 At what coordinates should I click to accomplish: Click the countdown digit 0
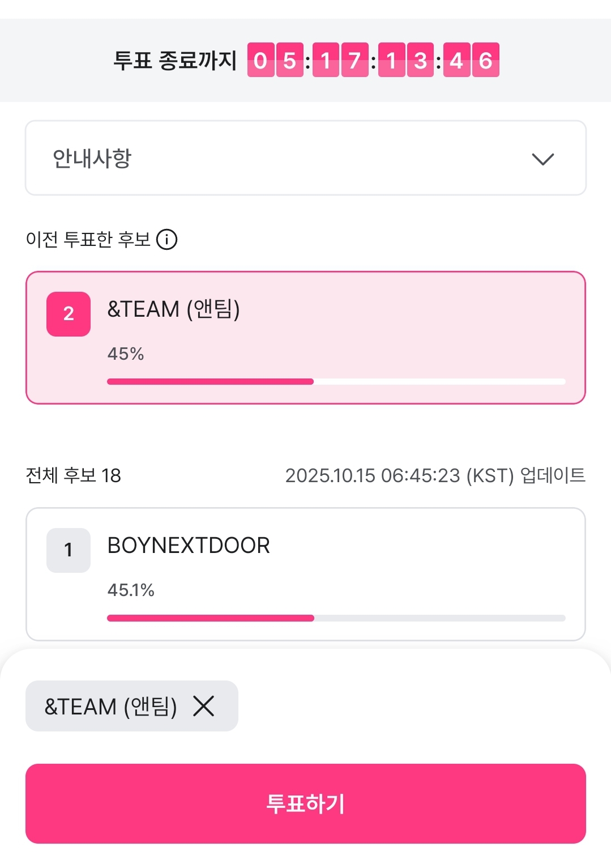(x=260, y=60)
